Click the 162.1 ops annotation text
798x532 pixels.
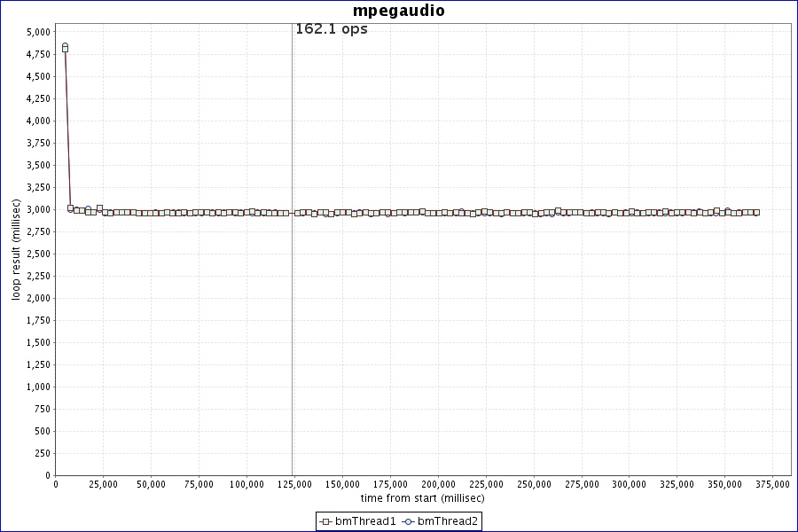click(331, 29)
